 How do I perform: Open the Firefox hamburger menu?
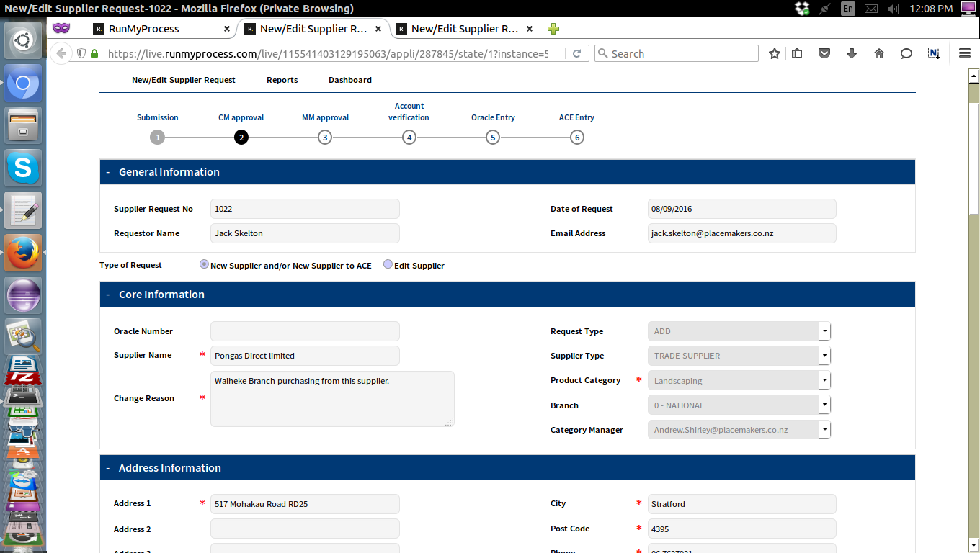click(x=965, y=54)
